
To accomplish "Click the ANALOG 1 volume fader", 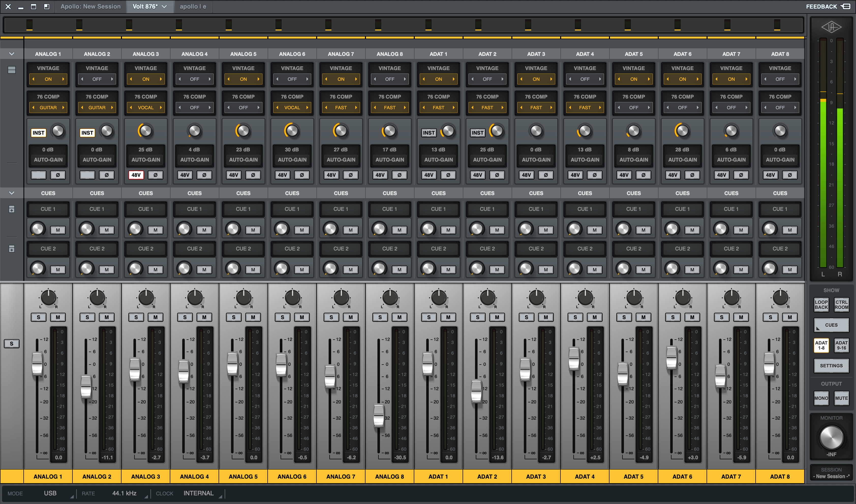I will coord(37,364).
